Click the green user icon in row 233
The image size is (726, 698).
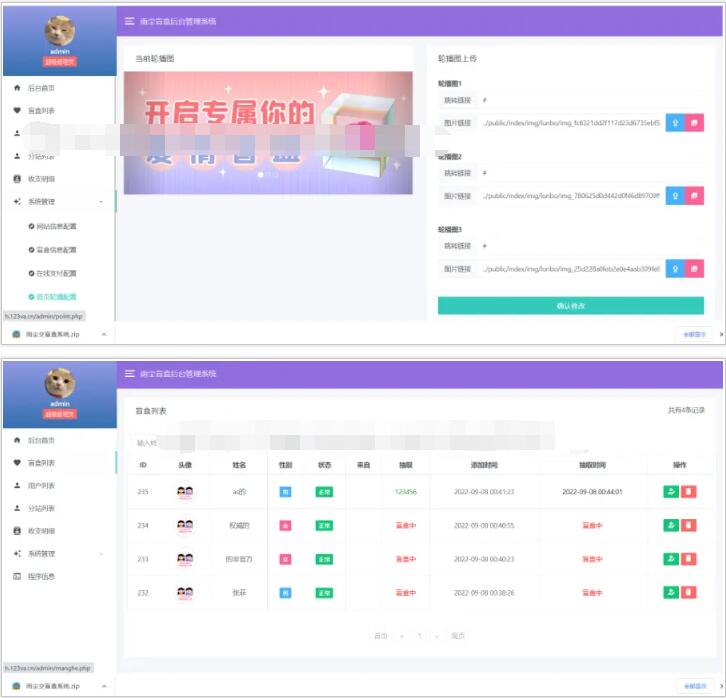click(x=671, y=559)
